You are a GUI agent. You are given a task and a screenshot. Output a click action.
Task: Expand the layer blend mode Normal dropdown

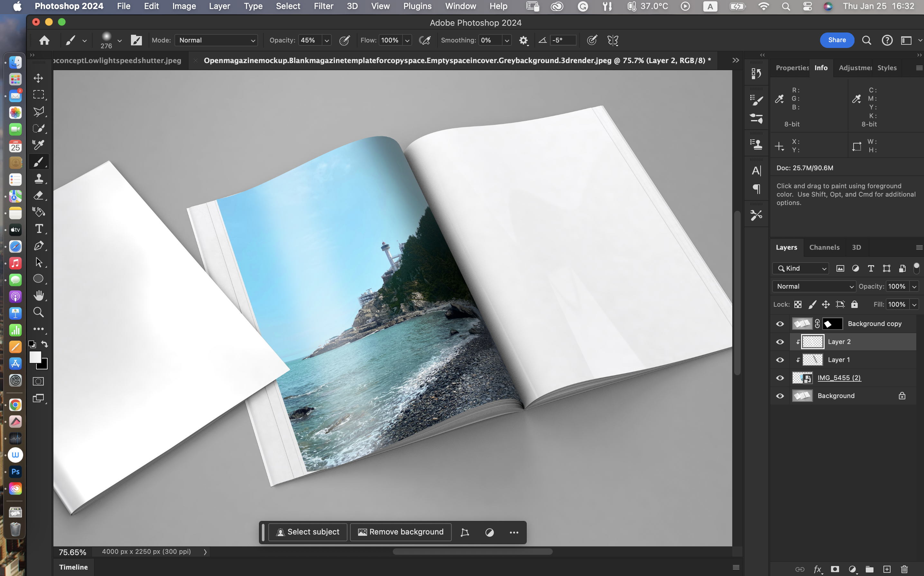(x=814, y=286)
